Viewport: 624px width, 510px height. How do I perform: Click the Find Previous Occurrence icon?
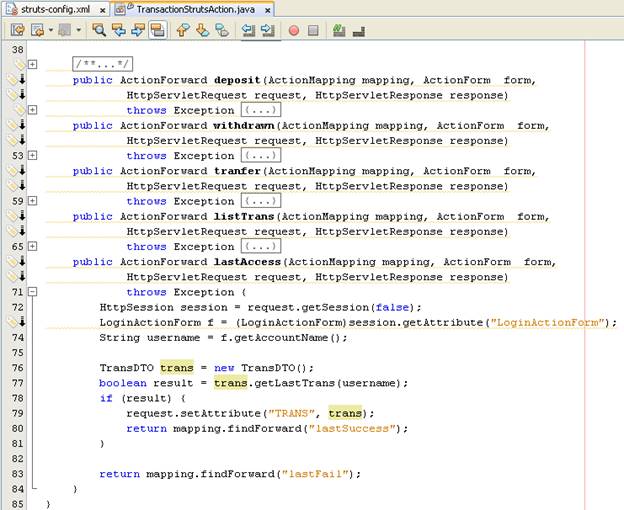[x=119, y=30]
